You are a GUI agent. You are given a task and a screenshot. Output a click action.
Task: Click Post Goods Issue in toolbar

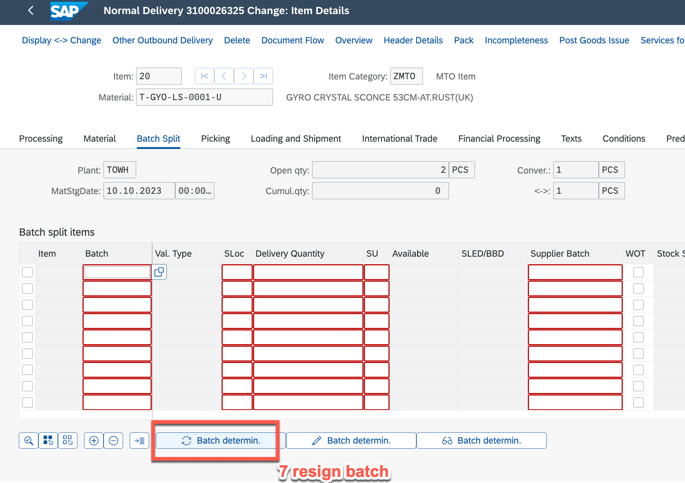(594, 41)
